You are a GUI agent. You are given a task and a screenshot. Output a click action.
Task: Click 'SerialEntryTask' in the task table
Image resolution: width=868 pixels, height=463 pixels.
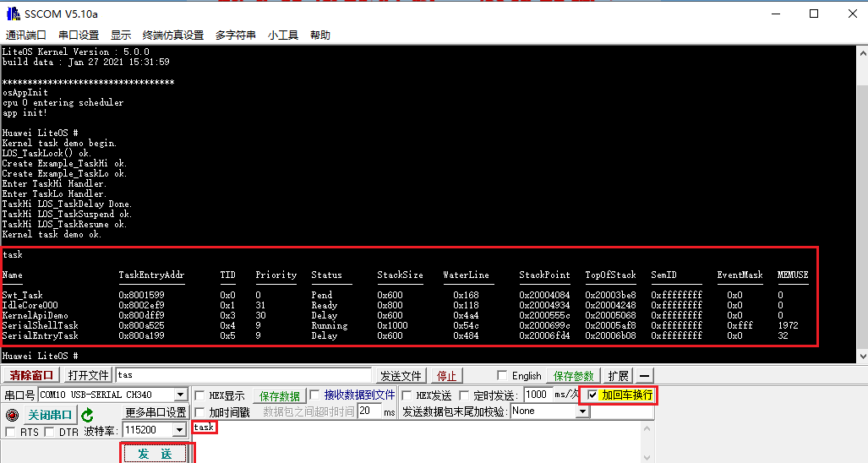click(40, 335)
